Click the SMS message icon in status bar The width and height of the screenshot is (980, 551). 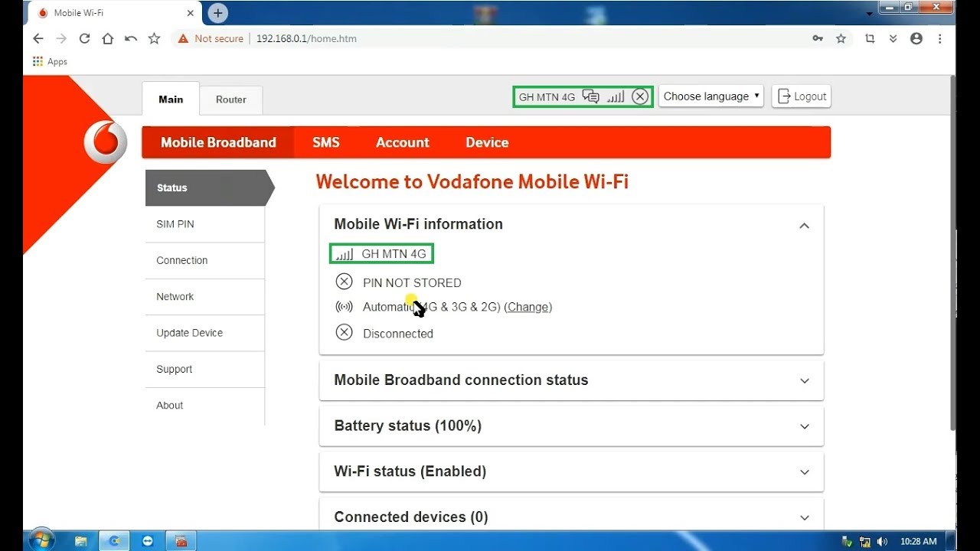tap(590, 96)
